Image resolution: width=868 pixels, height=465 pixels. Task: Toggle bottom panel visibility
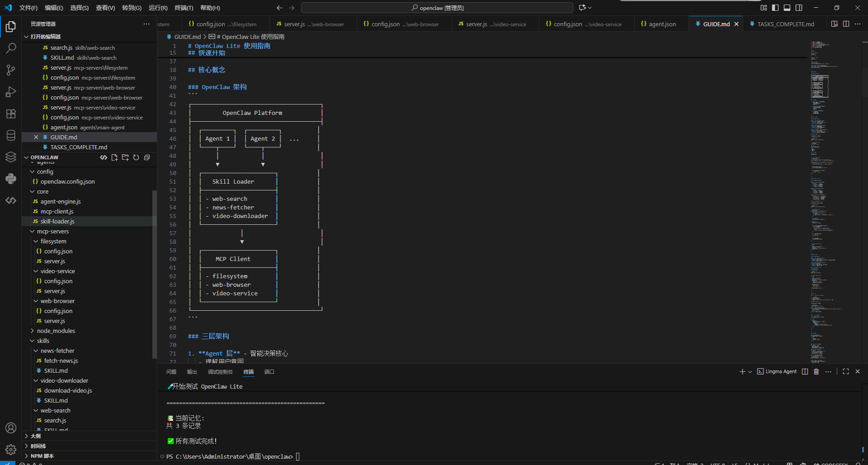point(787,8)
